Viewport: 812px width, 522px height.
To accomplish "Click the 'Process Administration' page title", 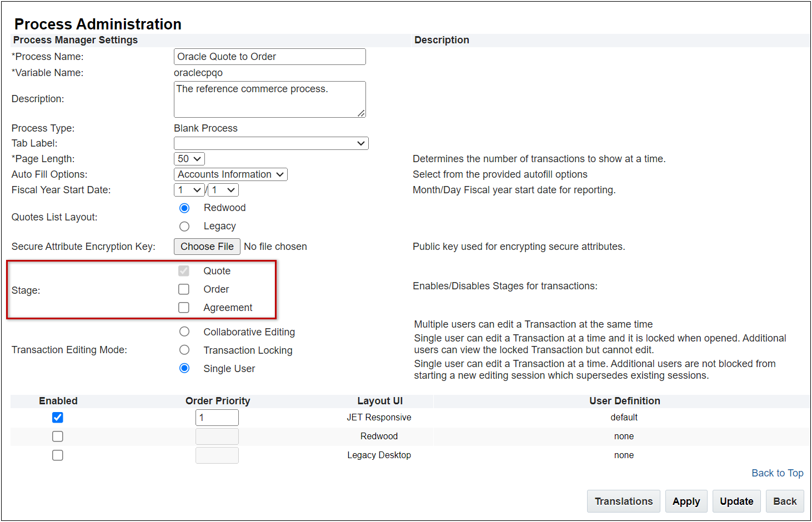I will [x=98, y=24].
